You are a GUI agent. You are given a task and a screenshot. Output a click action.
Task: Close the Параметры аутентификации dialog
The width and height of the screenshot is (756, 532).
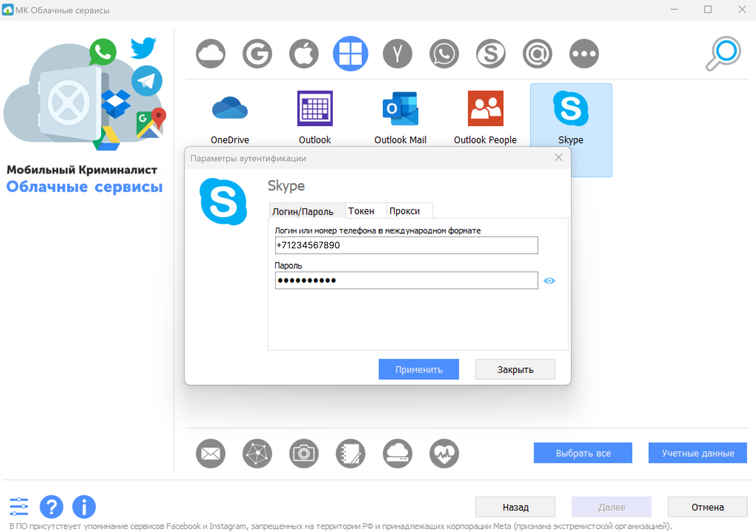click(x=559, y=158)
